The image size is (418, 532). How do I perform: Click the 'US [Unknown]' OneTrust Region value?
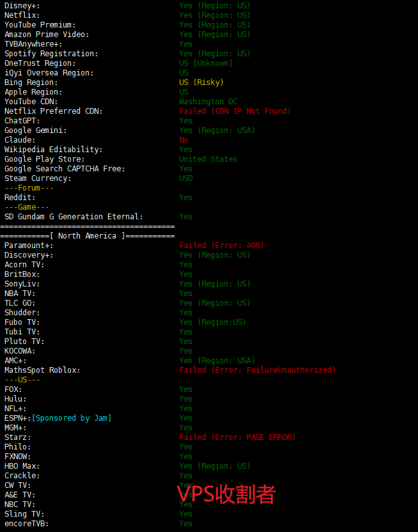(x=205, y=63)
